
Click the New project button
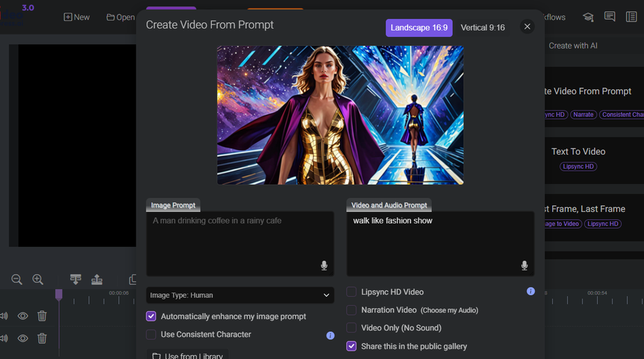point(76,17)
